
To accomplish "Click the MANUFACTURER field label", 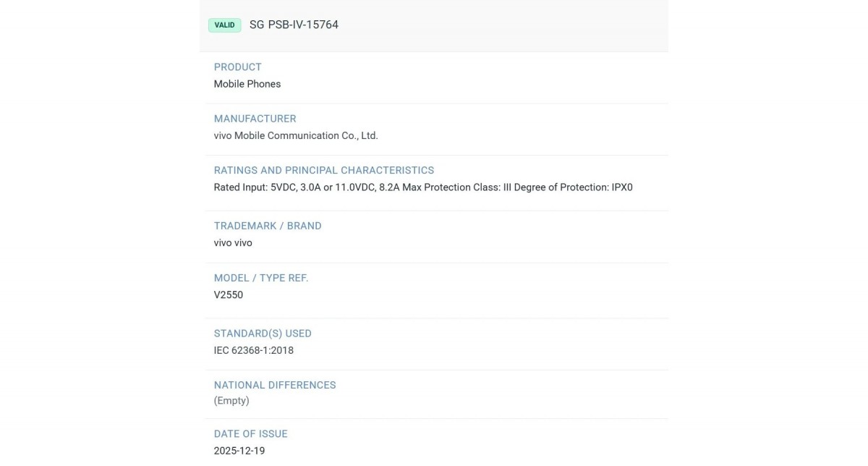I will [x=255, y=119].
